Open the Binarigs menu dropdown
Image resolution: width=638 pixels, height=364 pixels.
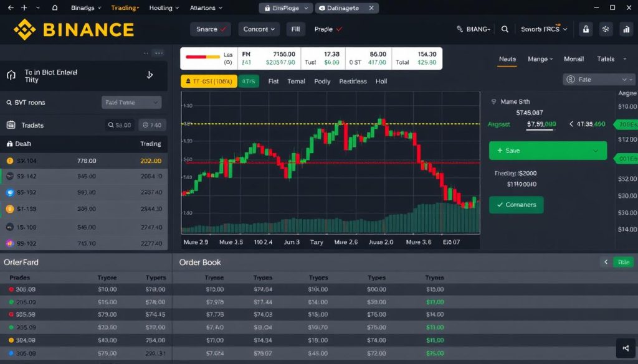coord(86,7)
